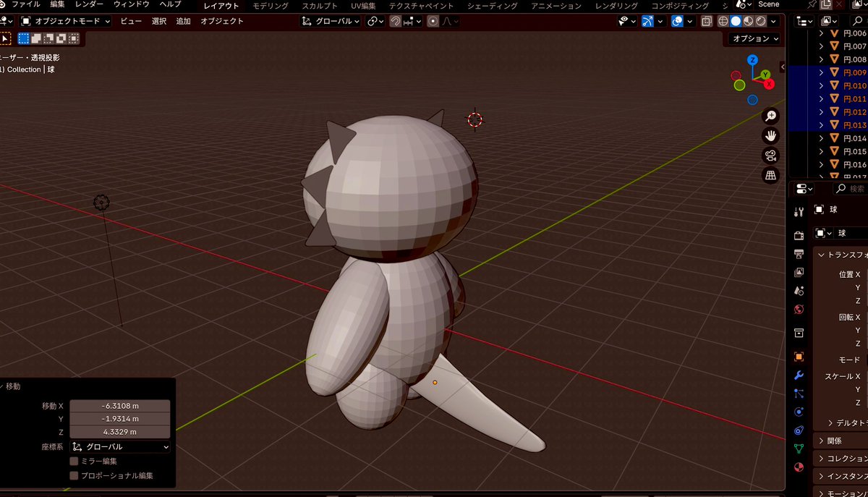Open the 座標系 グローバル dropdown
868x497 pixels.
coord(120,447)
